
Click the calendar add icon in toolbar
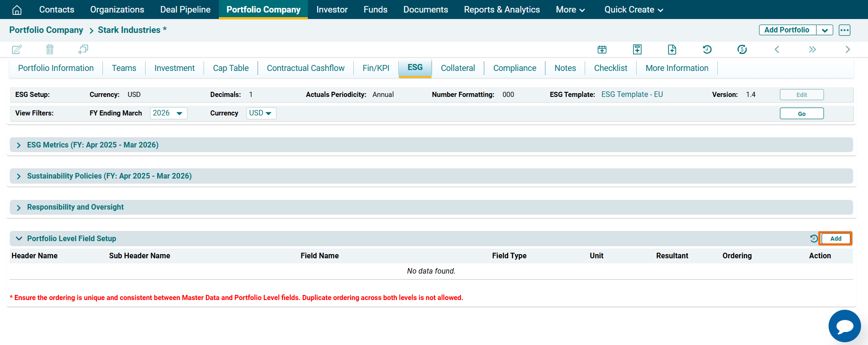pos(602,50)
